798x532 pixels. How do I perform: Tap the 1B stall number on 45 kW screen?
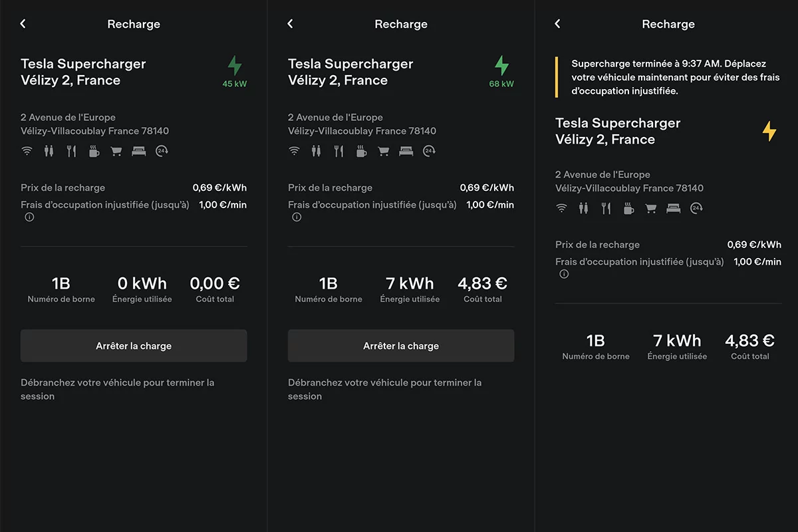click(x=61, y=283)
